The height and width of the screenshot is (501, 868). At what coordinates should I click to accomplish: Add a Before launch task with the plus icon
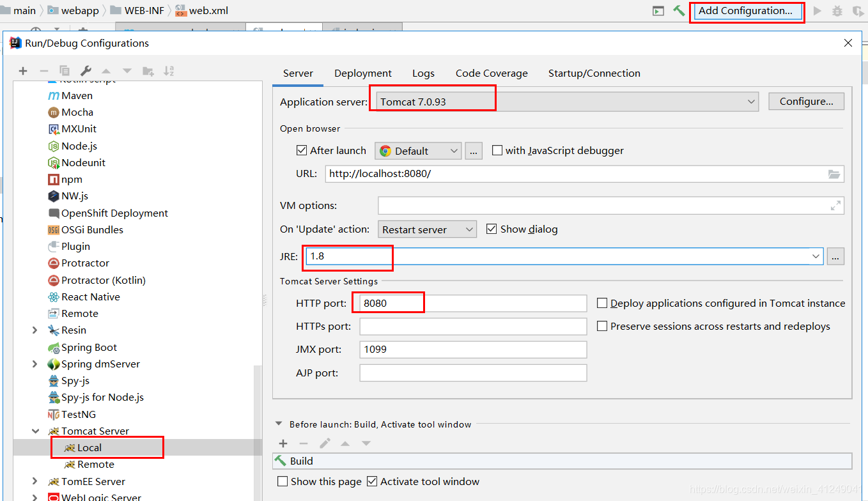point(283,443)
